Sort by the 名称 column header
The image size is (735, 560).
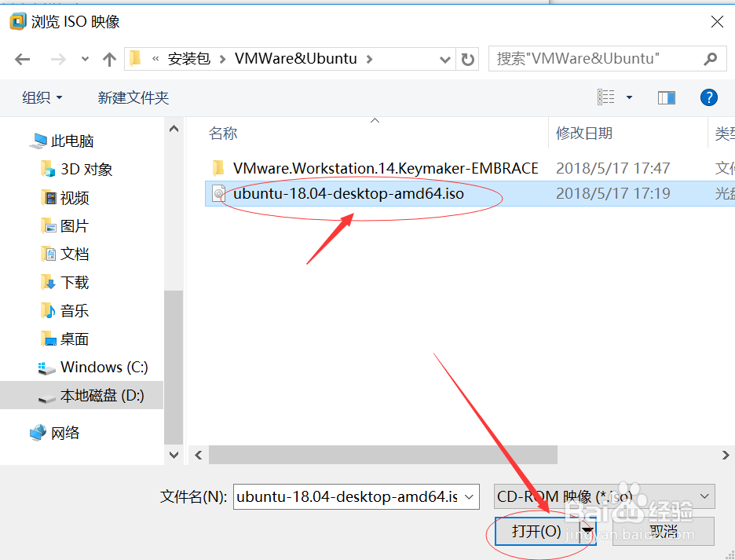(x=223, y=134)
